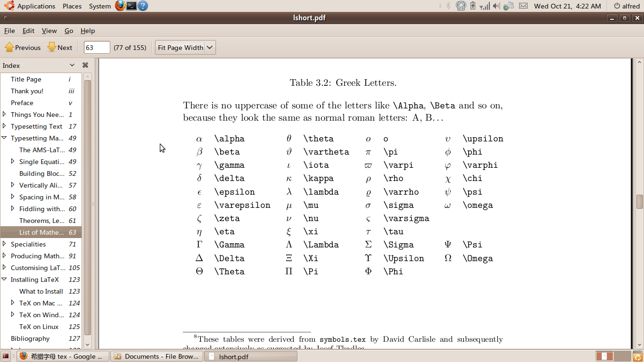Launch Firefox from the top panel
644x362 pixels.
[120, 6]
